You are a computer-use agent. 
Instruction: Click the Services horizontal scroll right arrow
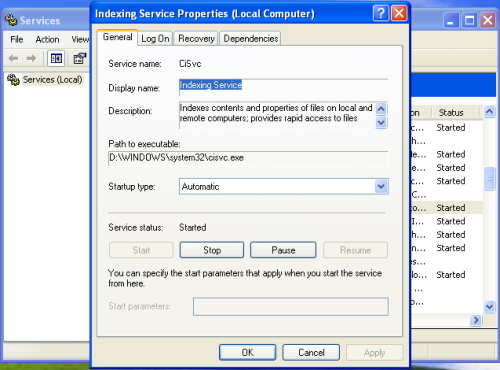pos(476,320)
